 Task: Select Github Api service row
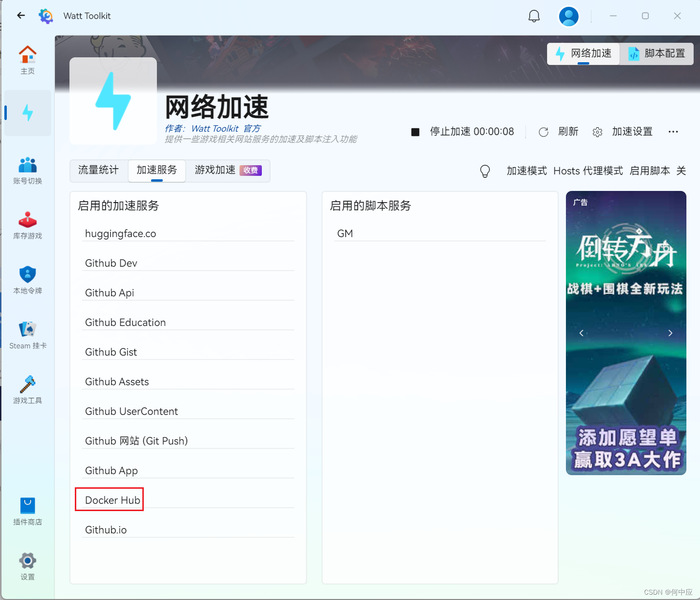point(188,292)
